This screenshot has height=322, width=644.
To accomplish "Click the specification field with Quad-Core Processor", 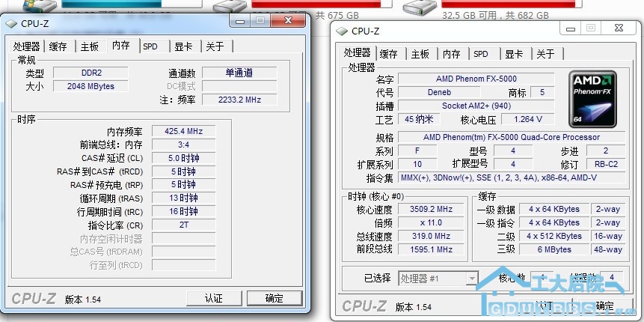I will (512, 137).
